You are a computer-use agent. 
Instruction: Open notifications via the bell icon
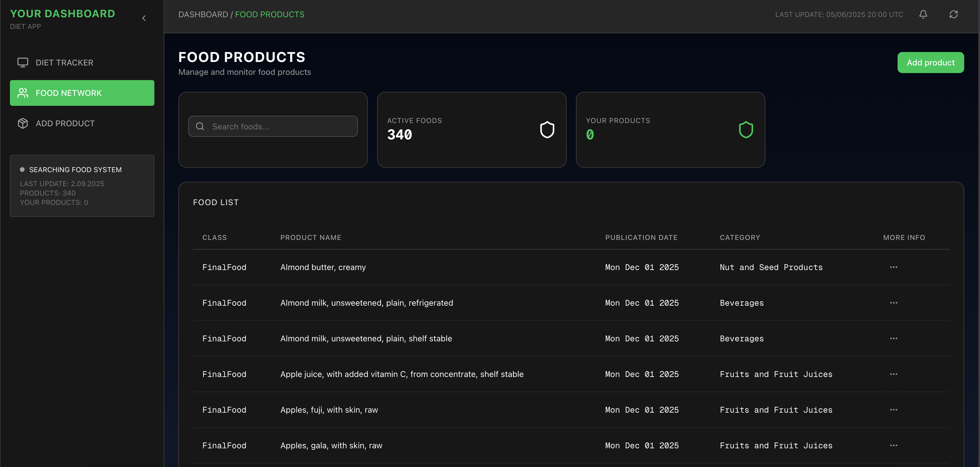[923, 14]
